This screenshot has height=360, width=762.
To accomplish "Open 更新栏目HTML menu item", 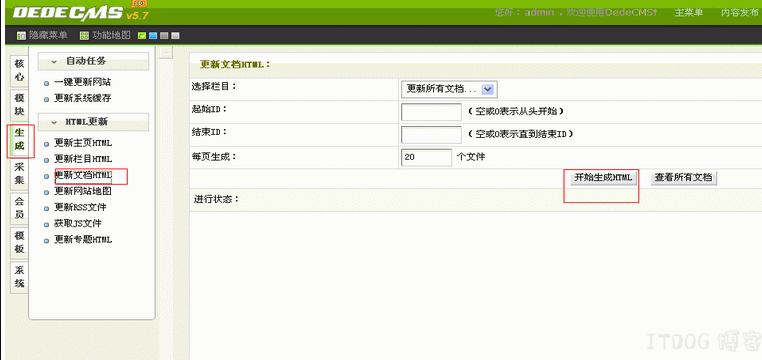I will [x=83, y=159].
